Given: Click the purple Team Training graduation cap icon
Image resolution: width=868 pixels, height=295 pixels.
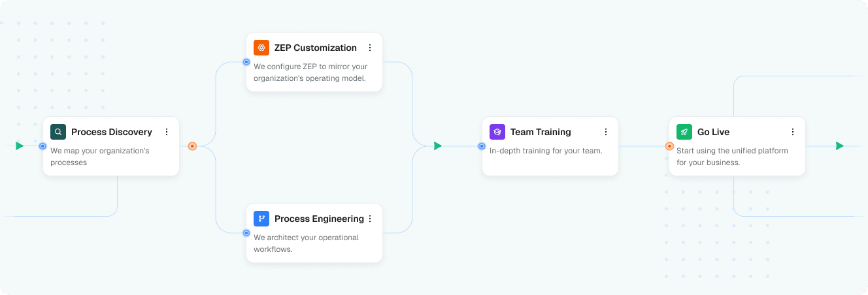Looking at the screenshot, I should (x=497, y=132).
